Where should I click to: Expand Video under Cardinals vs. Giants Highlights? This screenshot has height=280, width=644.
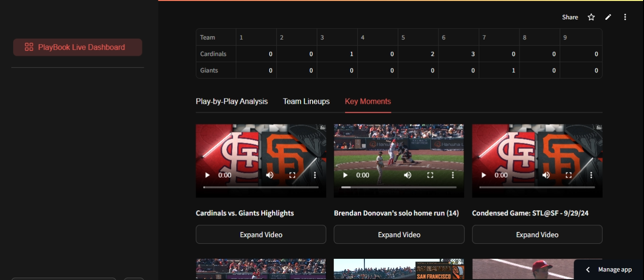(x=261, y=234)
